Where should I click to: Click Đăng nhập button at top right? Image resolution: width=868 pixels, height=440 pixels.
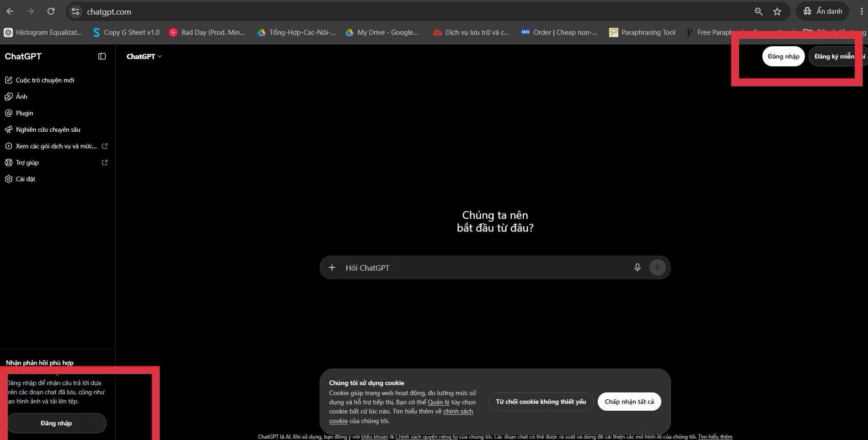(x=783, y=56)
